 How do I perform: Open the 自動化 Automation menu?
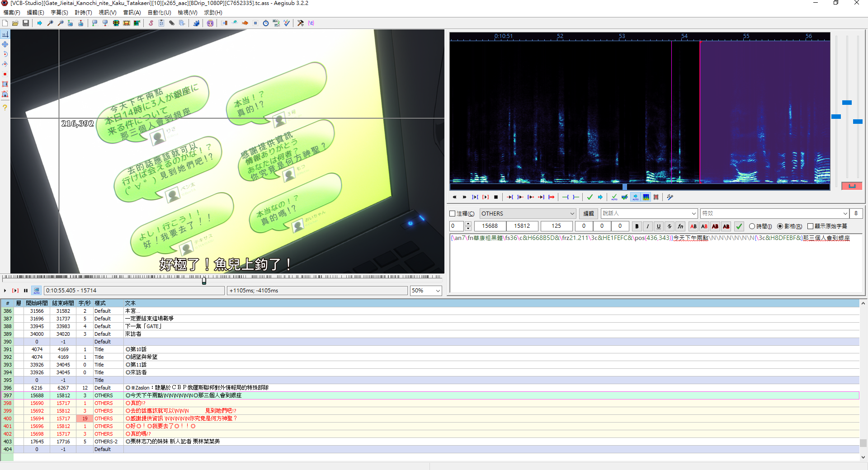tap(159, 13)
